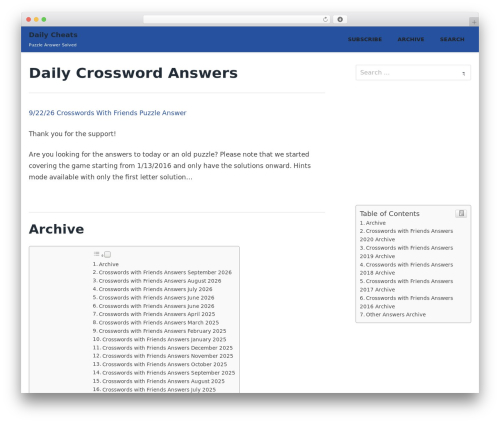Screen dimensions: 500x423
Task: Open the SEARCH menu item in header
Action: tap(452, 39)
